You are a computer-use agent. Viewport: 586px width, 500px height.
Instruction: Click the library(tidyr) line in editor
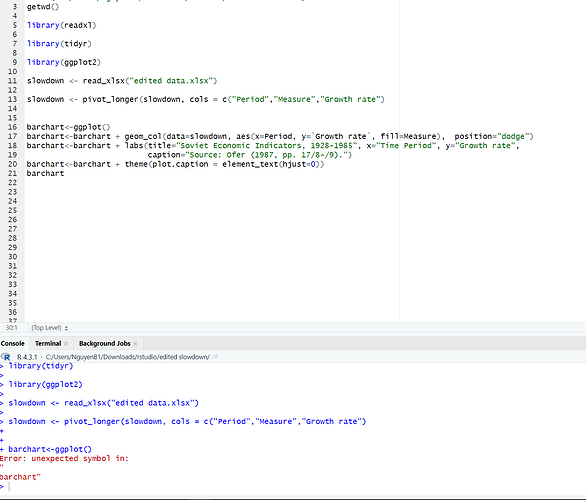click(x=59, y=44)
